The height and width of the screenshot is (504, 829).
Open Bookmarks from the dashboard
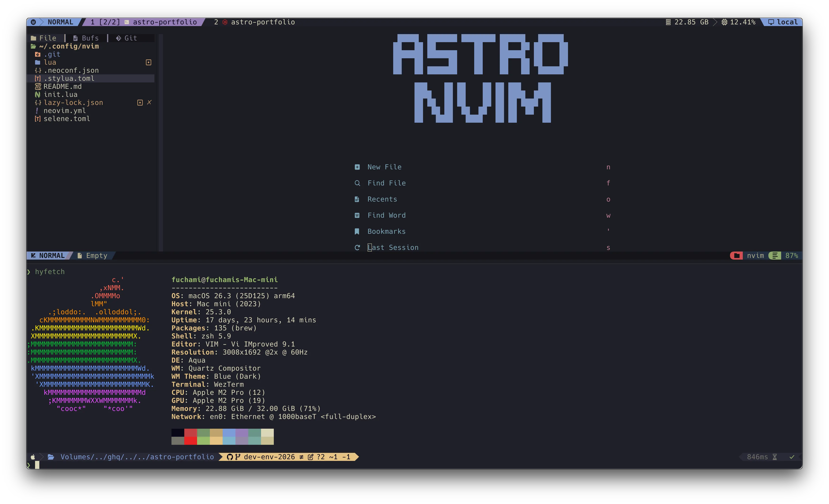pyautogui.click(x=387, y=231)
